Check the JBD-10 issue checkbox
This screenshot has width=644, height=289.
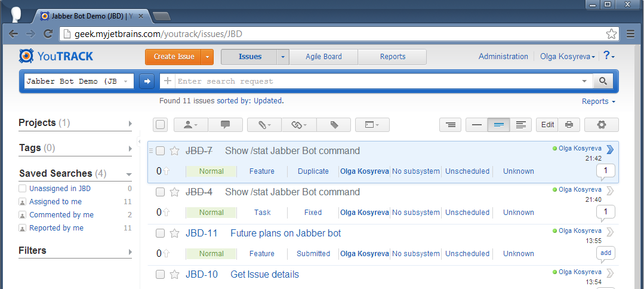(160, 274)
